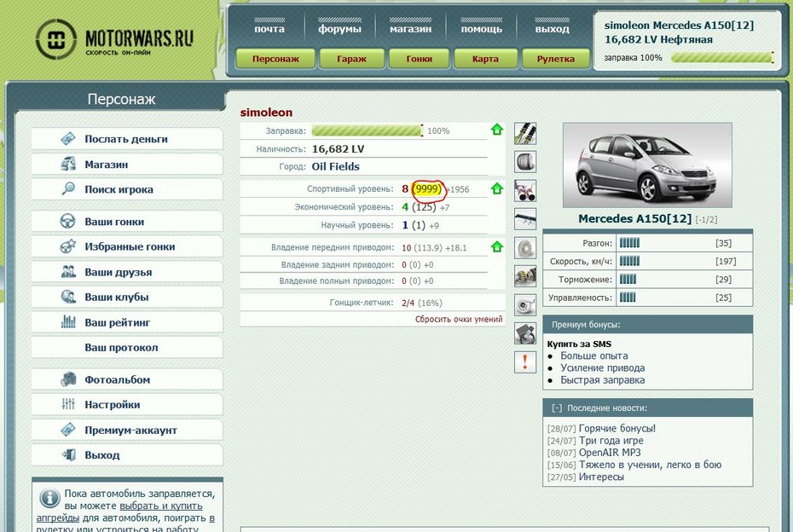Select the Персонаж tab button
793x532 pixels.
pos(275,59)
